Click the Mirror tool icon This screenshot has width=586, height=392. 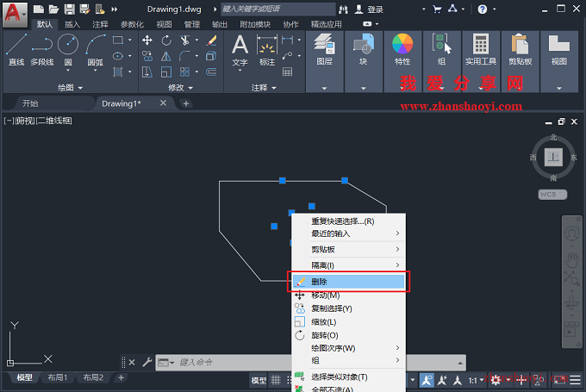pyautogui.click(x=166, y=56)
